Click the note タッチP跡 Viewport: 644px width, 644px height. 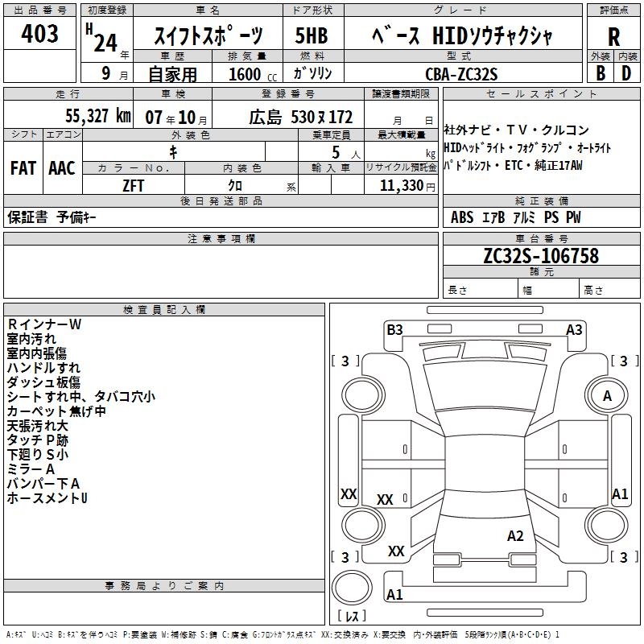pos(37,440)
